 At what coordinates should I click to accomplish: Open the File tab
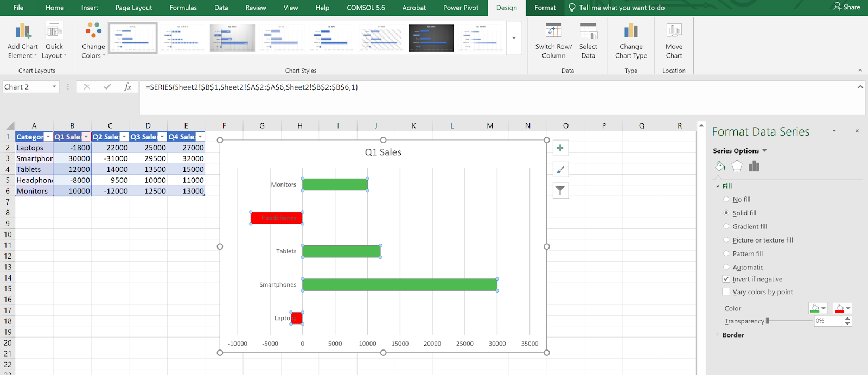pos(18,8)
